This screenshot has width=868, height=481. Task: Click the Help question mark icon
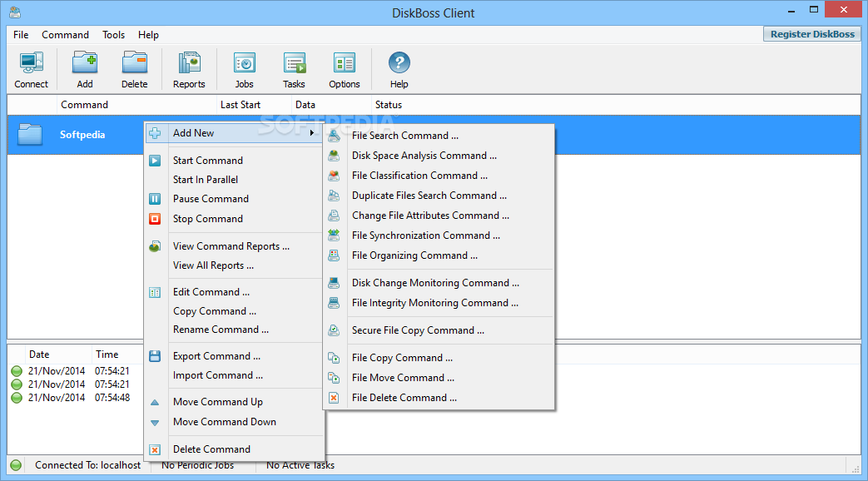(x=399, y=63)
